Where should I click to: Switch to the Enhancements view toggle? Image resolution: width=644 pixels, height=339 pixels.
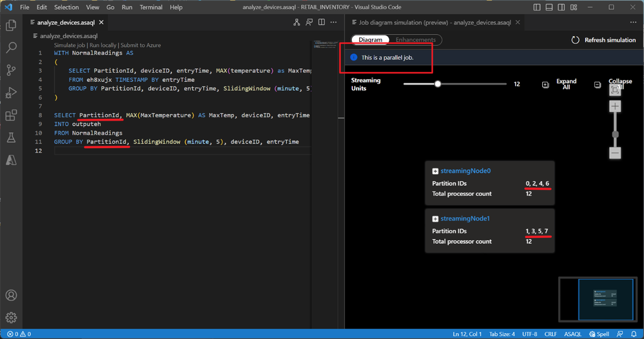point(415,40)
